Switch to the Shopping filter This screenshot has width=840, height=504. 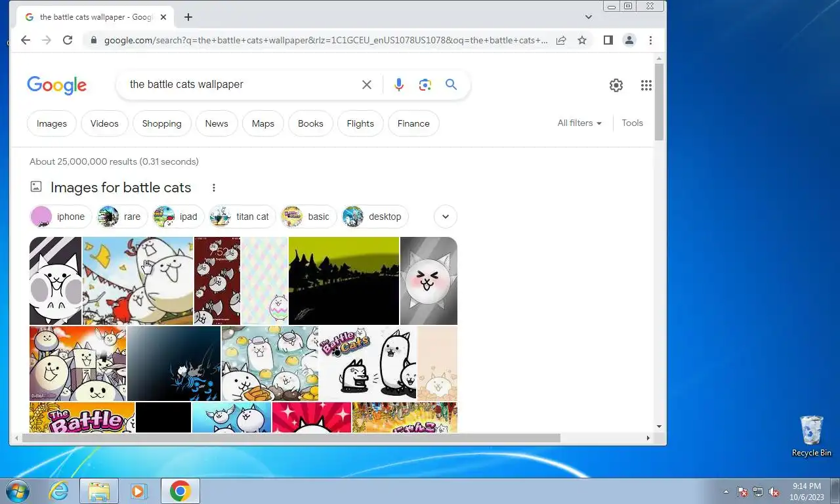[x=161, y=123]
